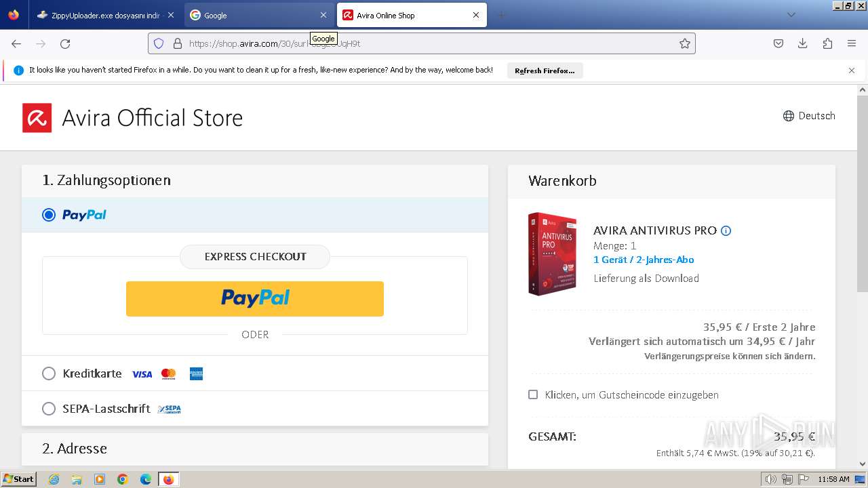Select the PayPal payment option radio

[x=49, y=215]
